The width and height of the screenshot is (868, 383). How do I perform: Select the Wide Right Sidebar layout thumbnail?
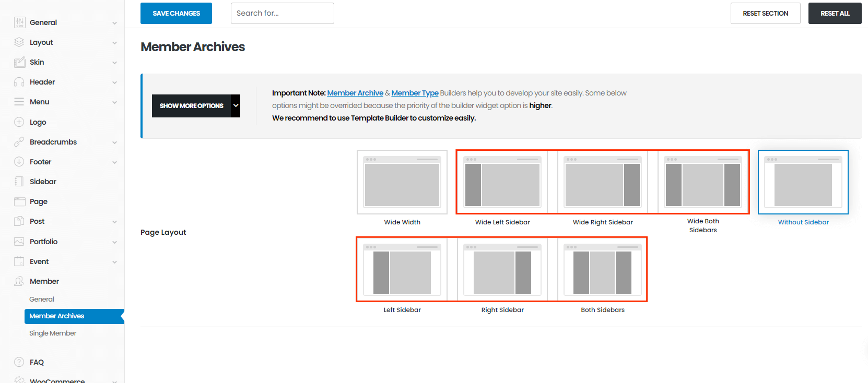603,182
